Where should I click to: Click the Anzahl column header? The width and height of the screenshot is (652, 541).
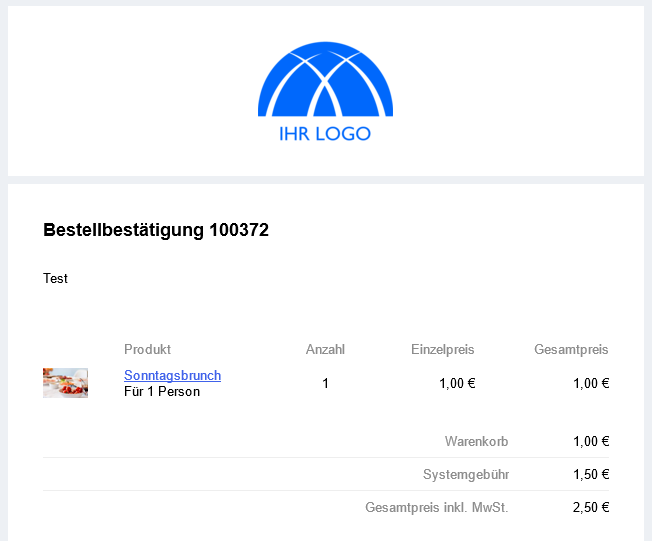(x=325, y=349)
